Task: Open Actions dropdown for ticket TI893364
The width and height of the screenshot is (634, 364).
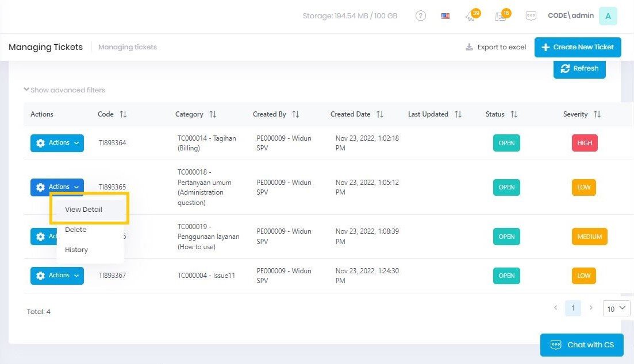Action: click(x=57, y=143)
